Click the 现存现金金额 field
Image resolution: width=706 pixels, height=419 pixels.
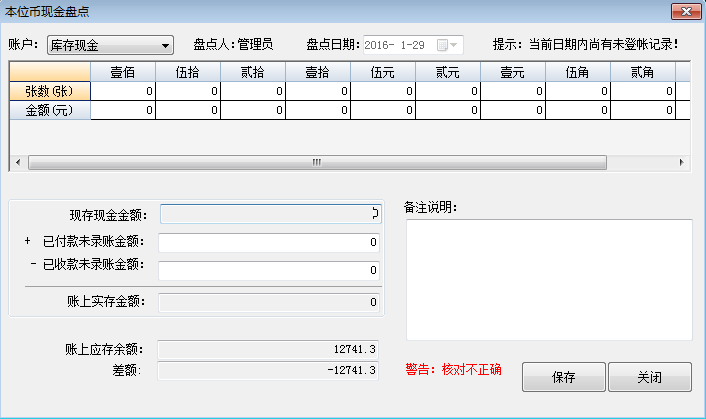click(268, 213)
